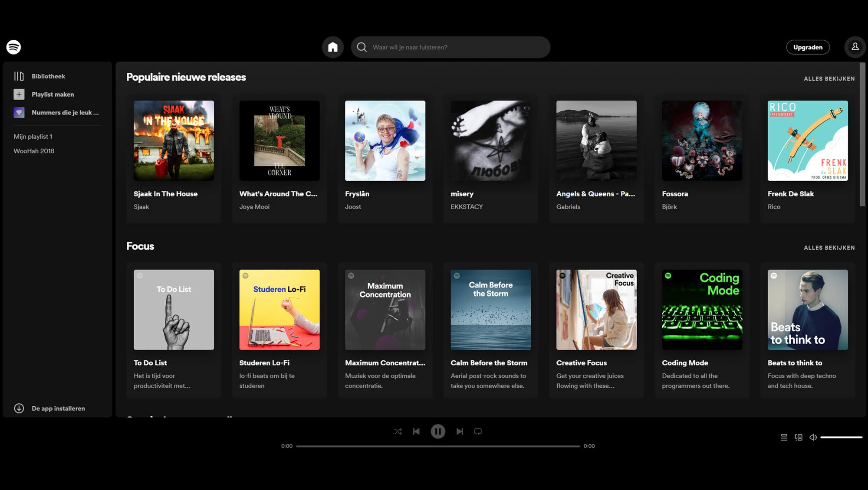Viewport: 868px width, 490px height.
Task: Select Playlist maken
Action: pos(53,94)
